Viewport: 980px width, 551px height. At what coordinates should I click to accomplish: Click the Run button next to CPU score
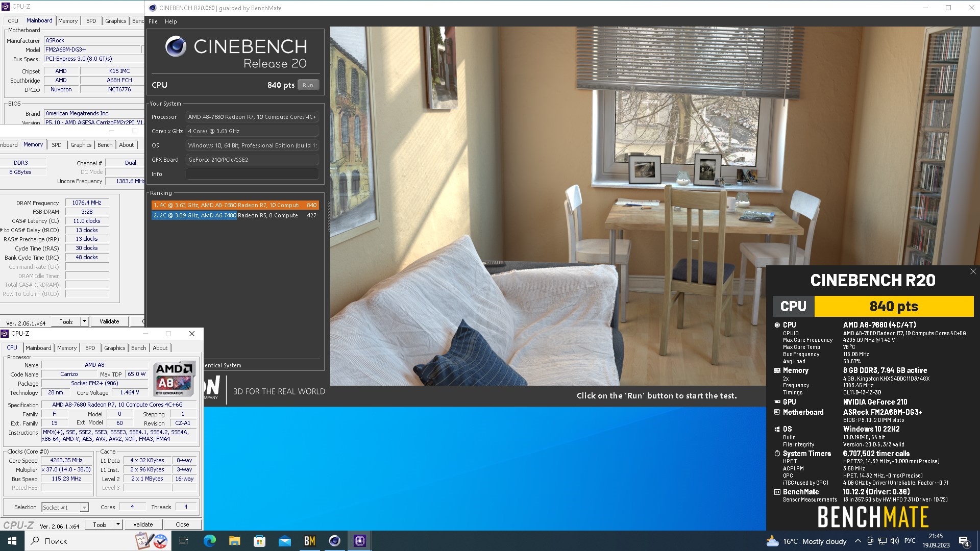coord(308,85)
